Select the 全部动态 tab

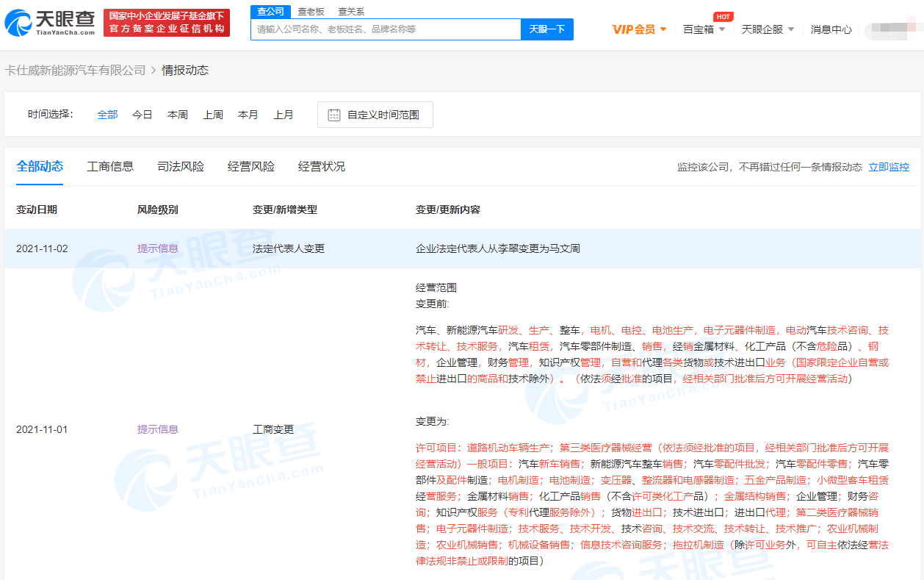(x=40, y=166)
